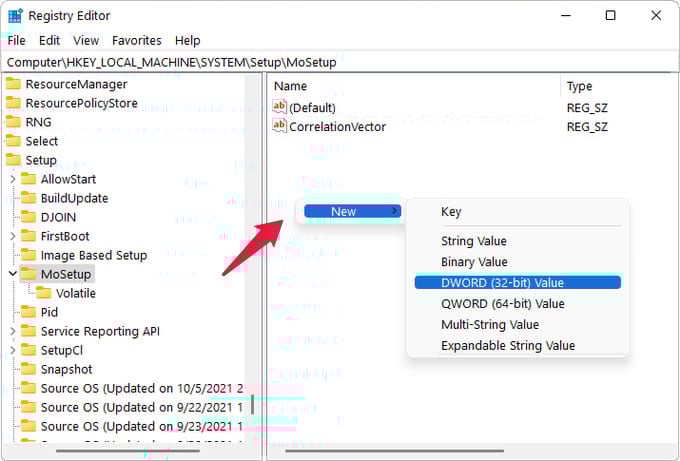Click the Registry Editor app icon in title bar
This screenshot has width=680, height=461.
(x=15, y=16)
